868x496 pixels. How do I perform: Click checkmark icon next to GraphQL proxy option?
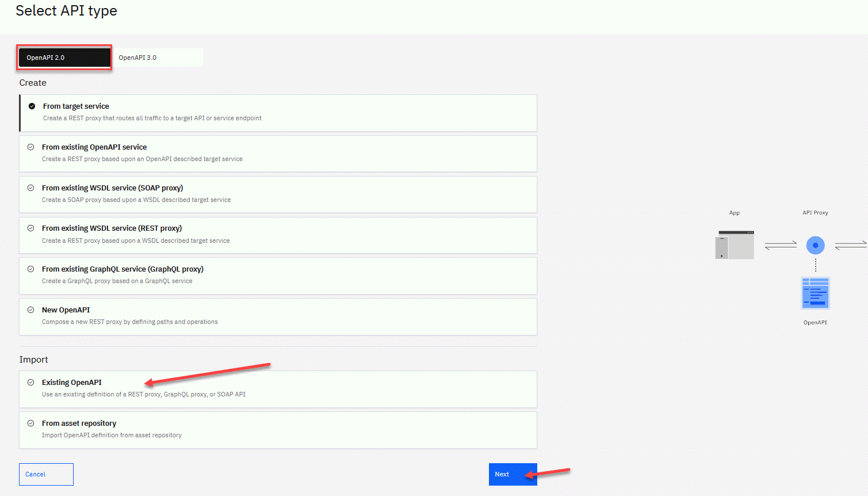[x=31, y=269]
